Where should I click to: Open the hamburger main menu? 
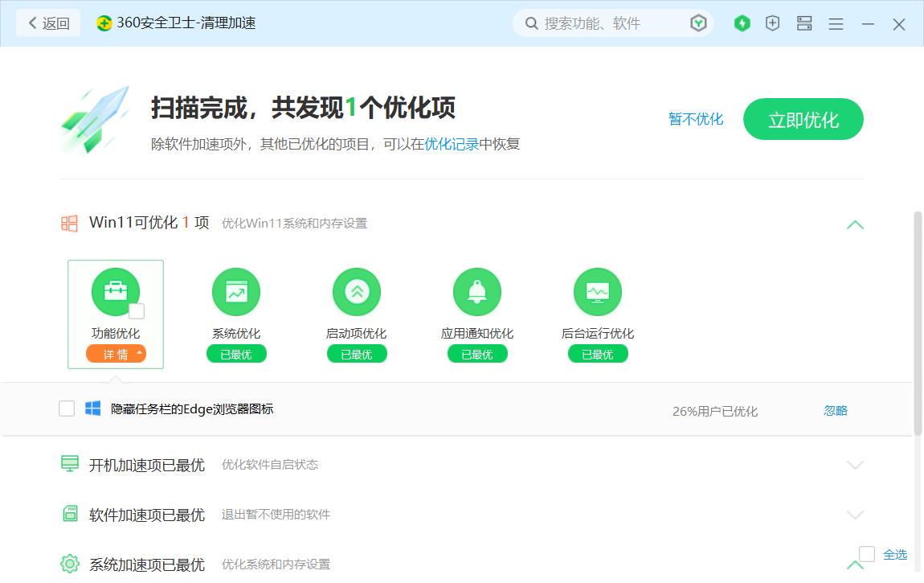tap(836, 23)
